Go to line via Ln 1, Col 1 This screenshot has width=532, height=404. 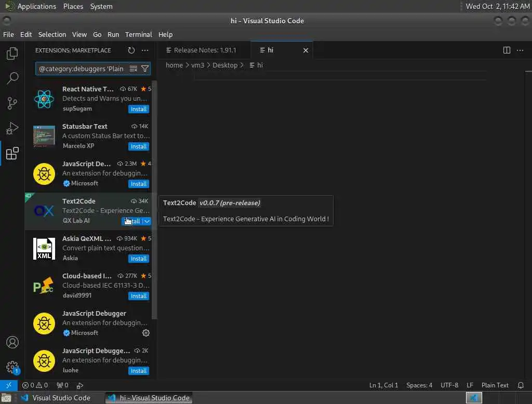pyautogui.click(x=383, y=385)
